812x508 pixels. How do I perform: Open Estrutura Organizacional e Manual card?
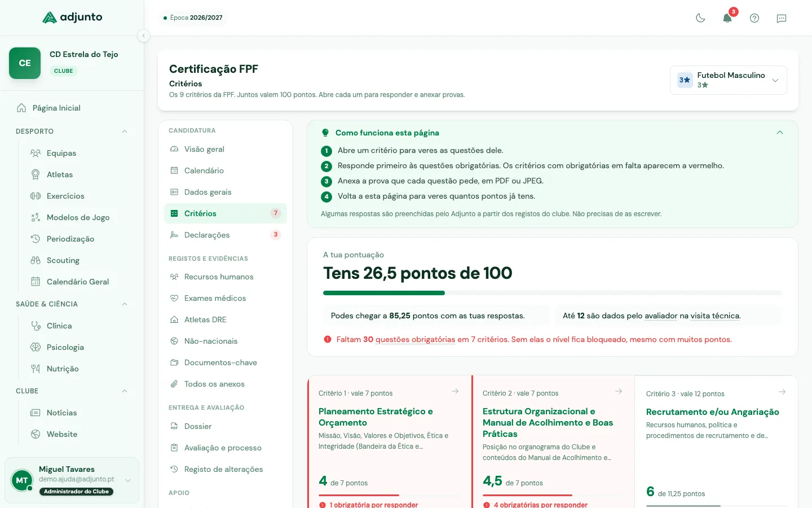click(x=548, y=423)
